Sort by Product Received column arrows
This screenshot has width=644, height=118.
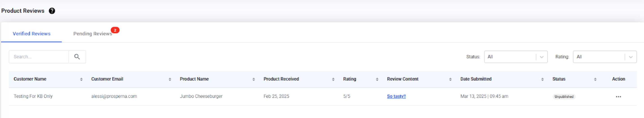(x=333, y=79)
